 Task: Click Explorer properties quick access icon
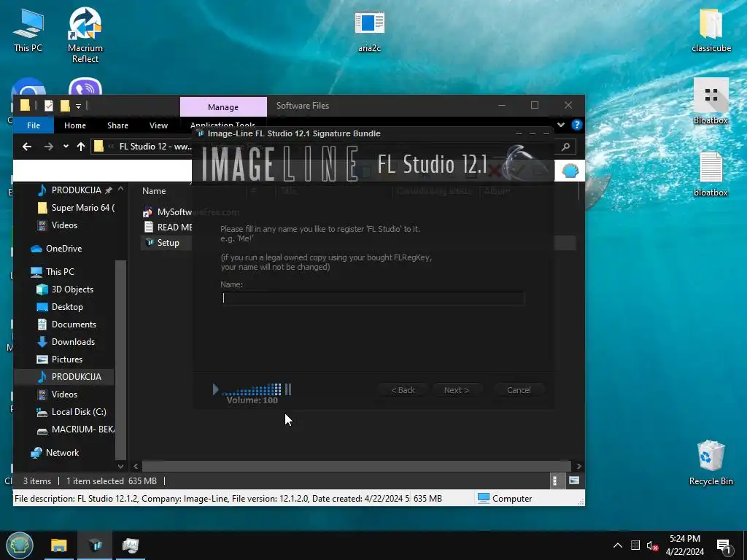coord(49,105)
